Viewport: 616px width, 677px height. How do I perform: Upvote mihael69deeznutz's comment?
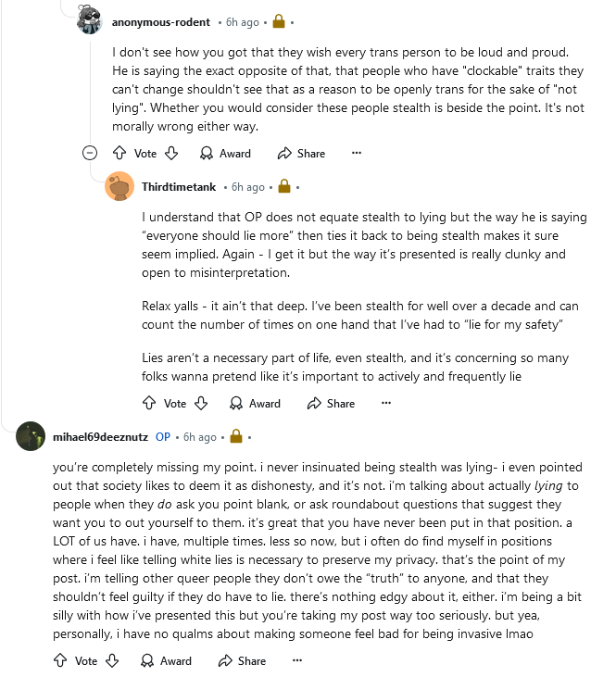[x=59, y=661]
